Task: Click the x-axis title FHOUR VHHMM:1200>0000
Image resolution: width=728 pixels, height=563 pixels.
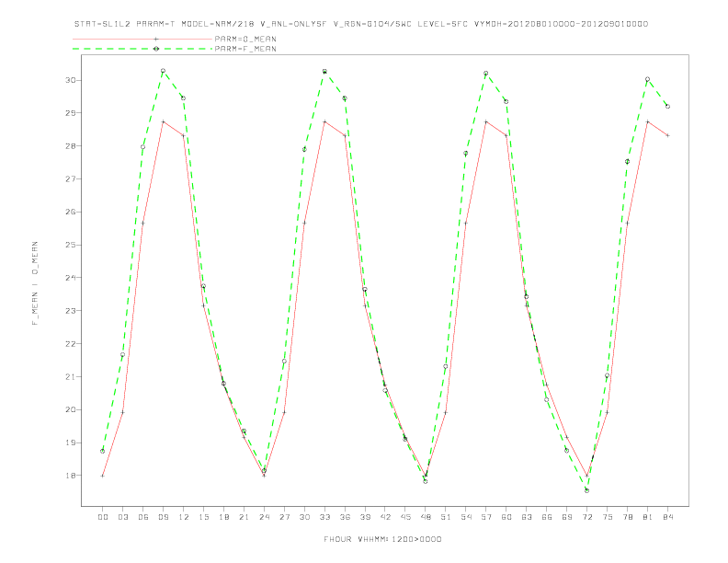Action: (x=382, y=539)
